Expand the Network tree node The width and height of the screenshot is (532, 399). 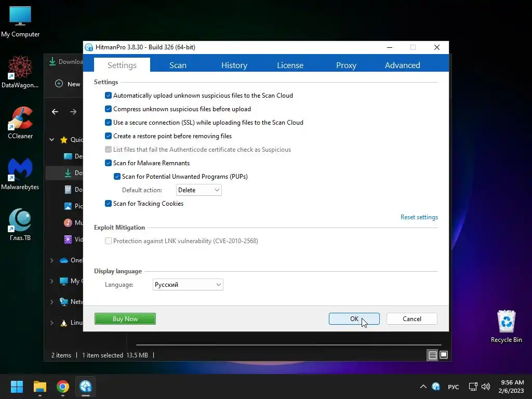point(51,302)
